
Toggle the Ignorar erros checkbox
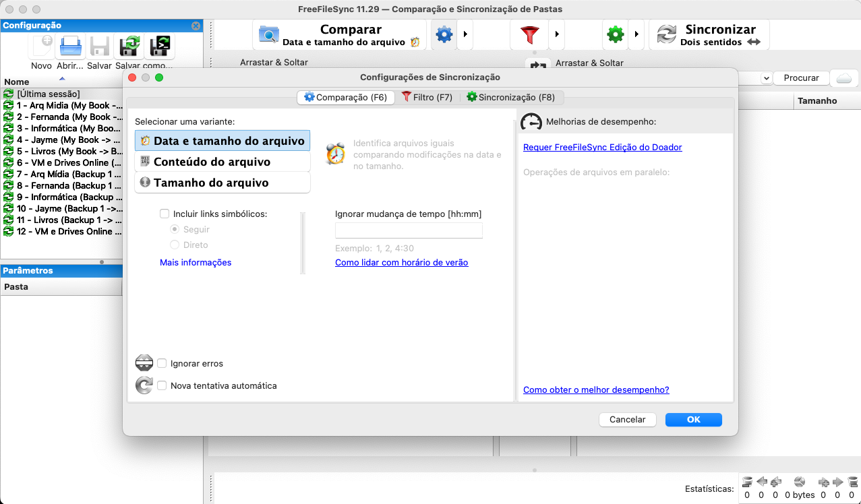162,363
